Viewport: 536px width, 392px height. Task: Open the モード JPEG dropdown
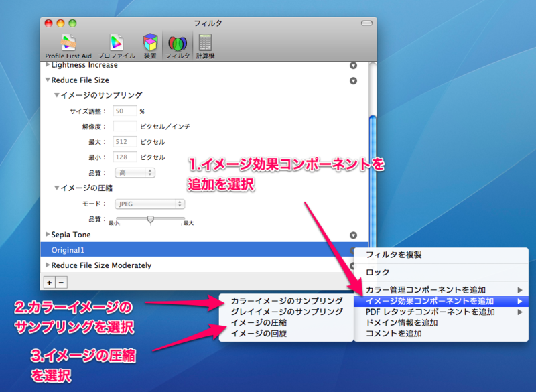coord(149,203)
